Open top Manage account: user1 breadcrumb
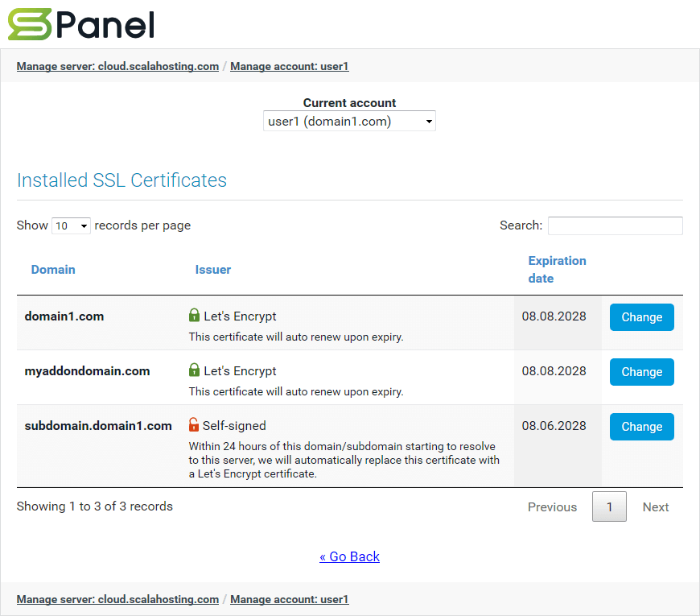Screen dimensions: 700x616 289,66
